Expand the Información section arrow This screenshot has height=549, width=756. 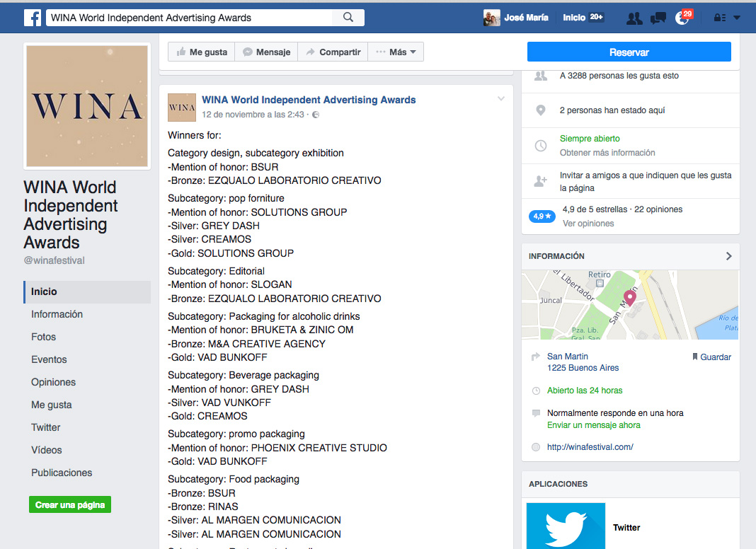728,256
